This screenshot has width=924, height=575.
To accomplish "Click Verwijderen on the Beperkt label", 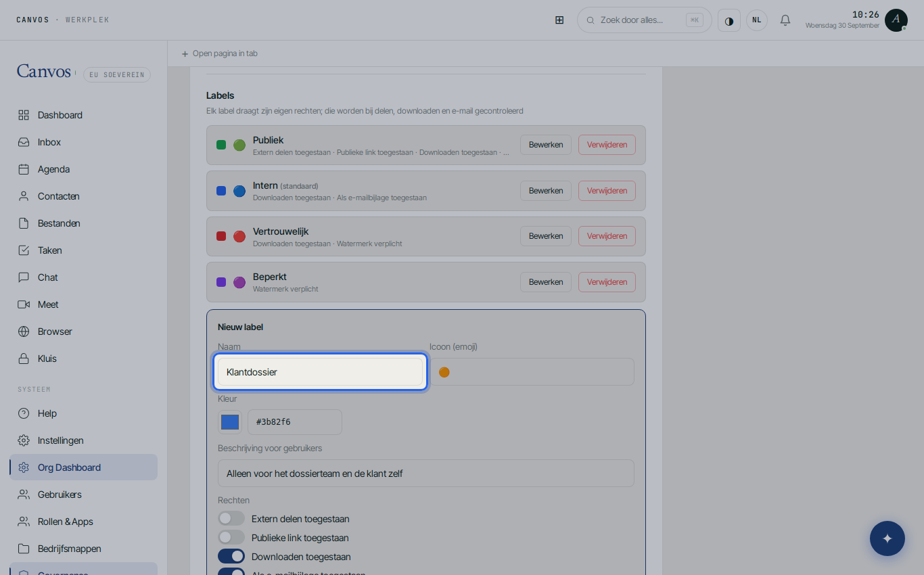I will tap(607, 282).
